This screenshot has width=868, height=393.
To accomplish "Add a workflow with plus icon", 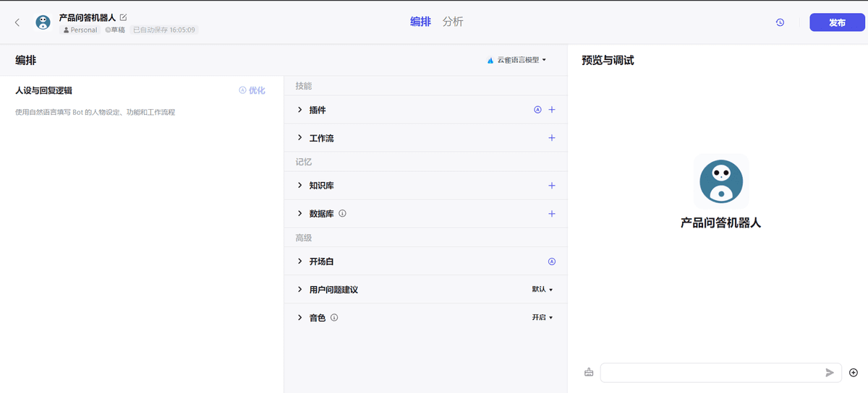I will [552, 138].
